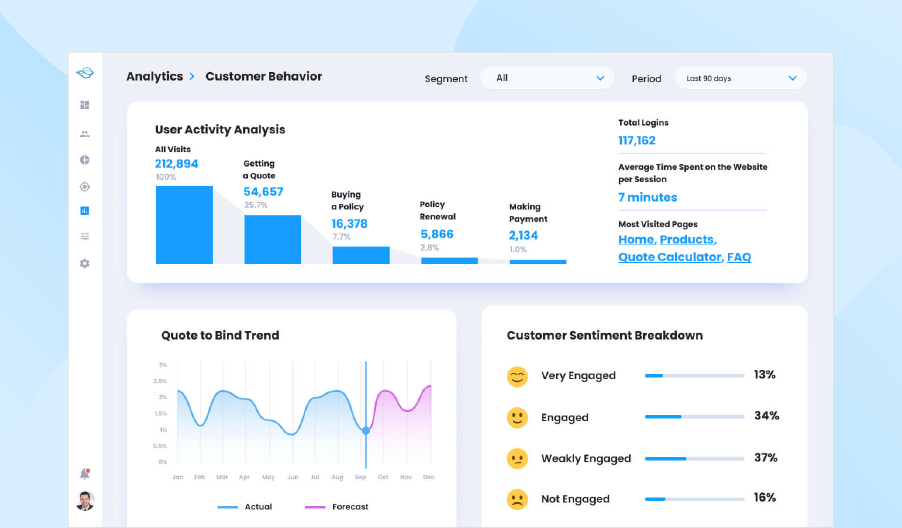Open the dashboard grid icon in sidebar
The width and height of the screenshot is (902, 528).
pos(85,105)
